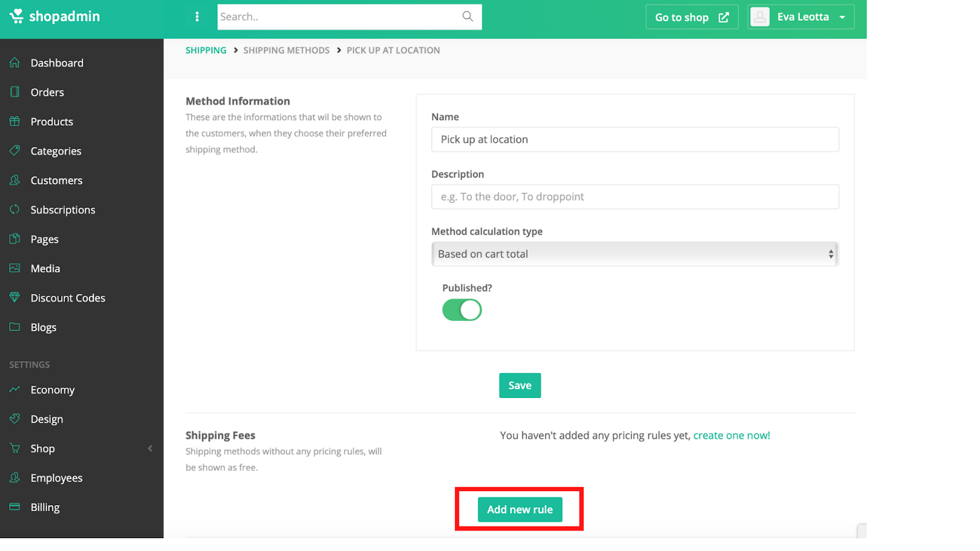Viewport: 980px width, 551px height.
Task: Click the Orders sidebar icon
Action: (x=15, y=92)
